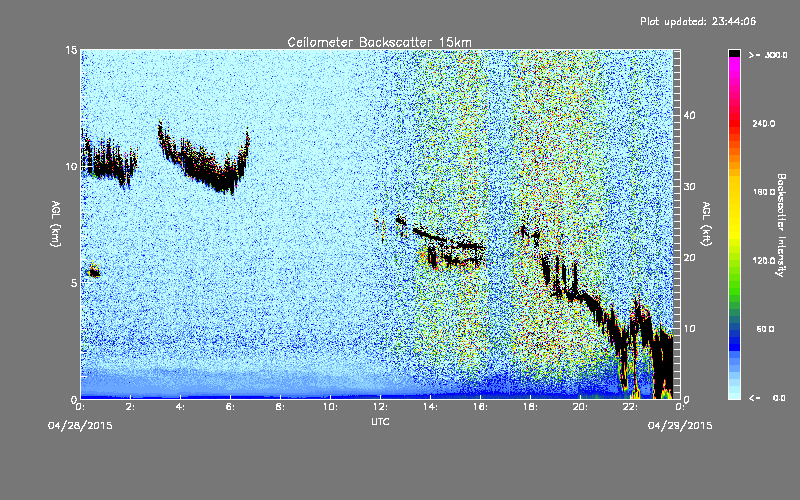800x500 pixels.
Task: Click the 04/28/2015 start date label
Action: click(x=80, y=426)
